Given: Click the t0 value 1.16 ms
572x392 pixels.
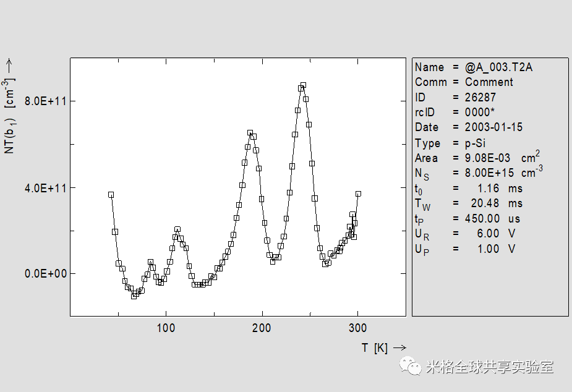Looking at the screenshot, I should click(500, 189).
